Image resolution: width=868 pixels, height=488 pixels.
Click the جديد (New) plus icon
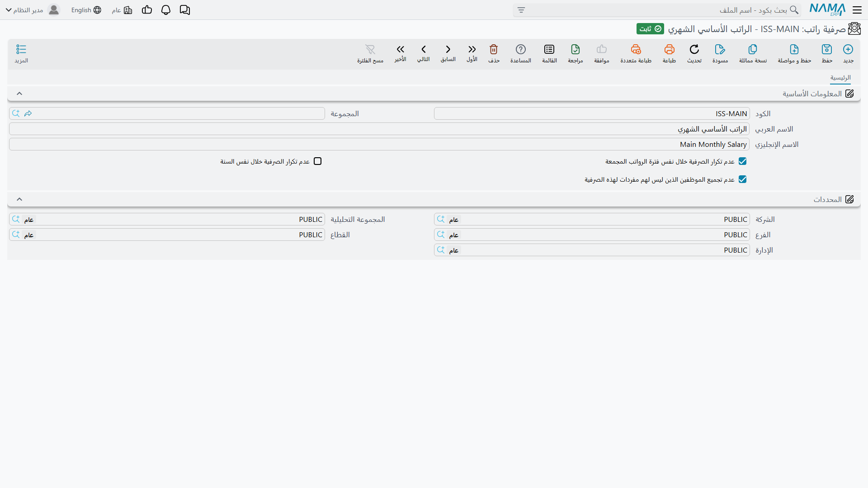(848, 49)
